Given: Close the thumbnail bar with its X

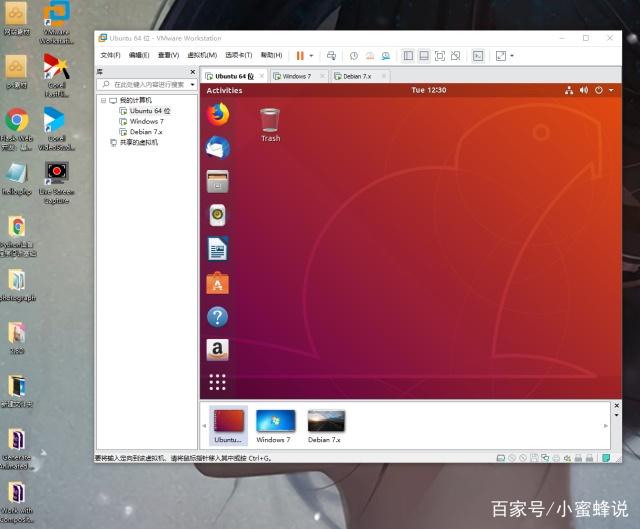Looking at the screenshot, I should [617, 405].
